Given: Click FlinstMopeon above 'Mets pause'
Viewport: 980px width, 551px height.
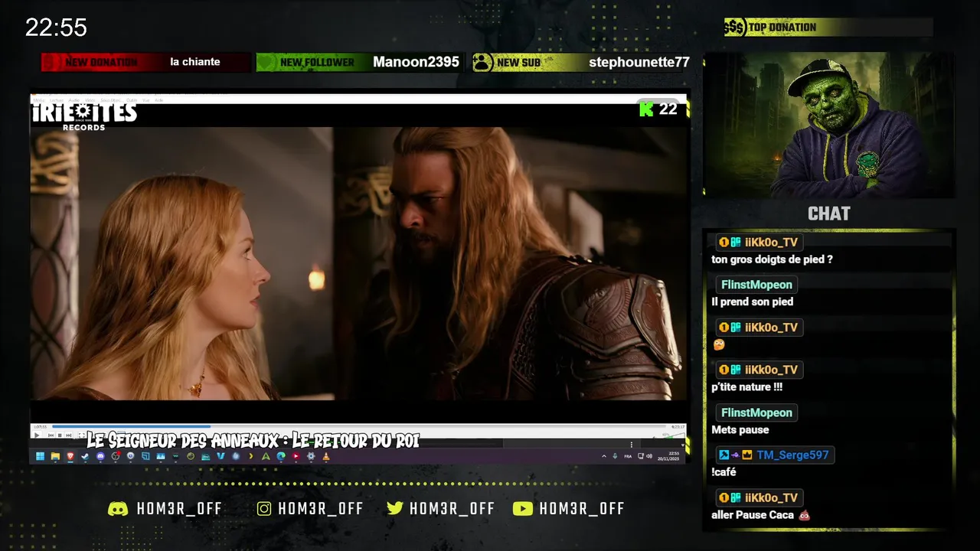Looking at the screenshot, I should 756,412.
